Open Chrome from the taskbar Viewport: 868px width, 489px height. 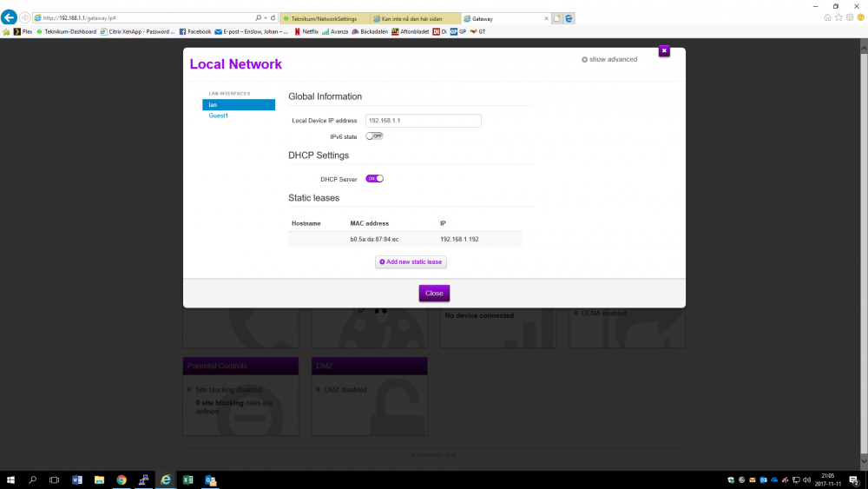point(122,480)
